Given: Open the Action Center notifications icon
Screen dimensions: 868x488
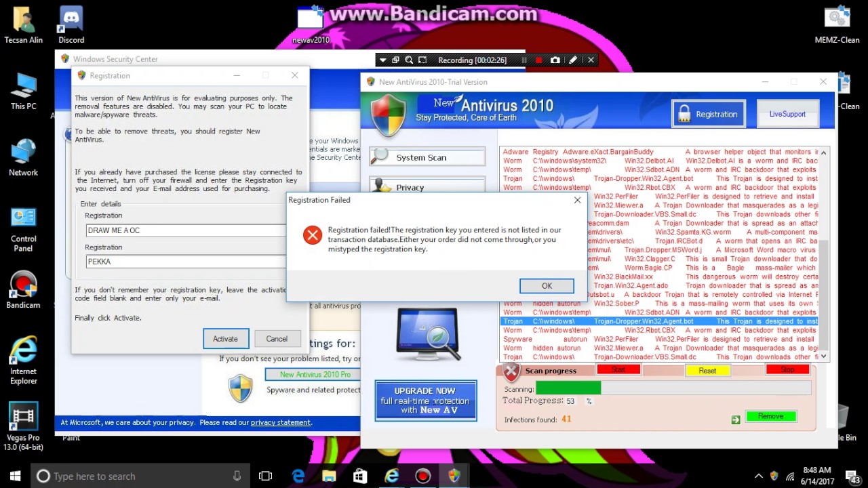Looking at the screenshot, I should pos(855,477).
